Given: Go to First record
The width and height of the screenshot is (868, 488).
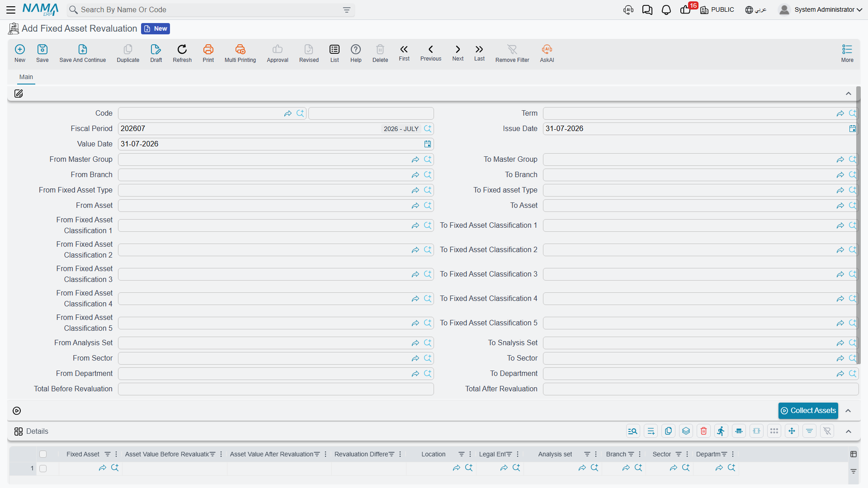Looking at the screenshot, I should 404,53.
